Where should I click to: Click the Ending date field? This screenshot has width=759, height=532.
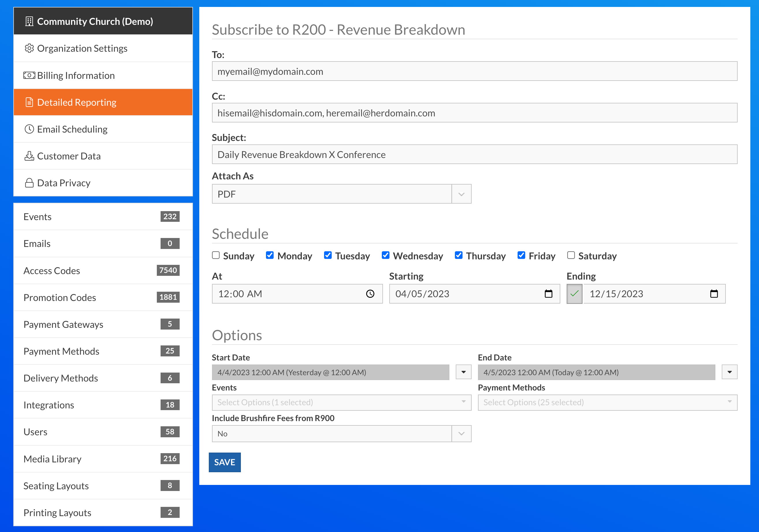point(654,294)
